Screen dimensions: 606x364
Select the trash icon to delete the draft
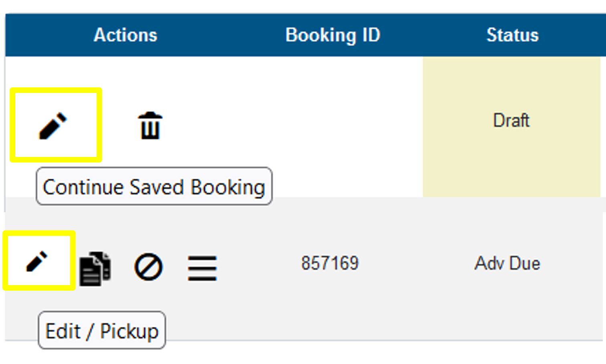150,126
